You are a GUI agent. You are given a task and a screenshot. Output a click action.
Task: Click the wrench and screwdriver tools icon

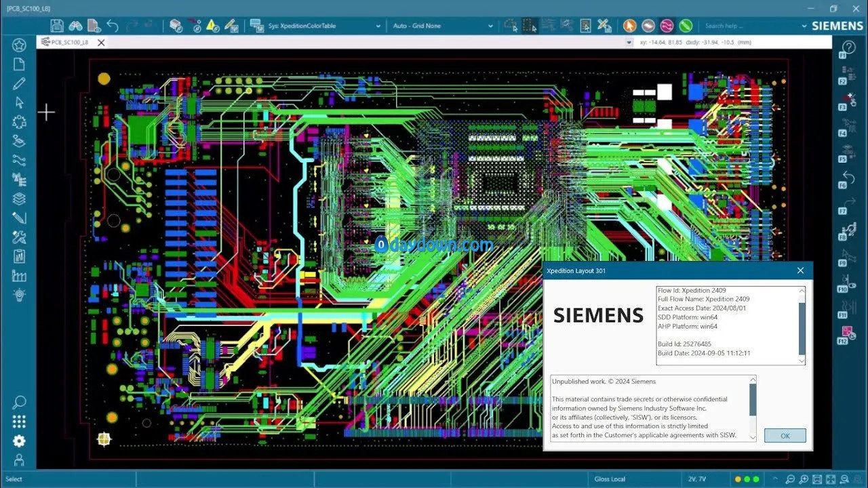pos(19,237)
